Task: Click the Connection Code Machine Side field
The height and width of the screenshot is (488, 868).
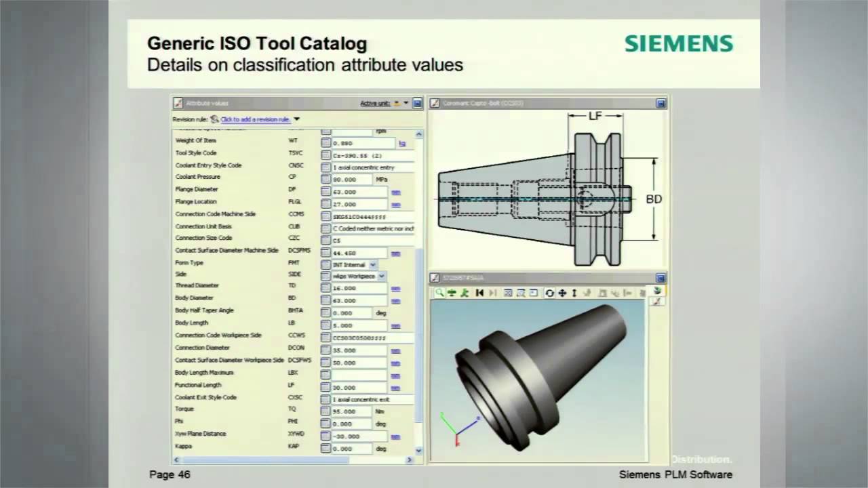Action: [372, 216]
